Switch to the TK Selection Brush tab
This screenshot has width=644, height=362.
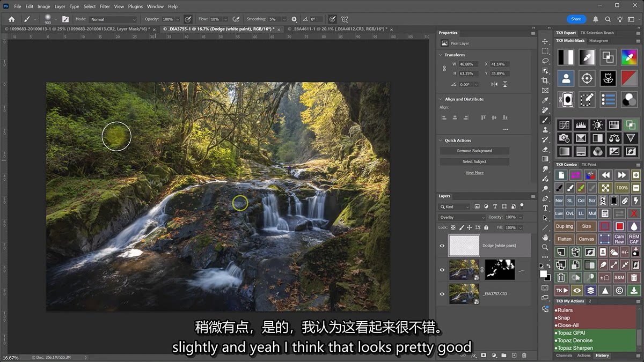tap(597, 33)
